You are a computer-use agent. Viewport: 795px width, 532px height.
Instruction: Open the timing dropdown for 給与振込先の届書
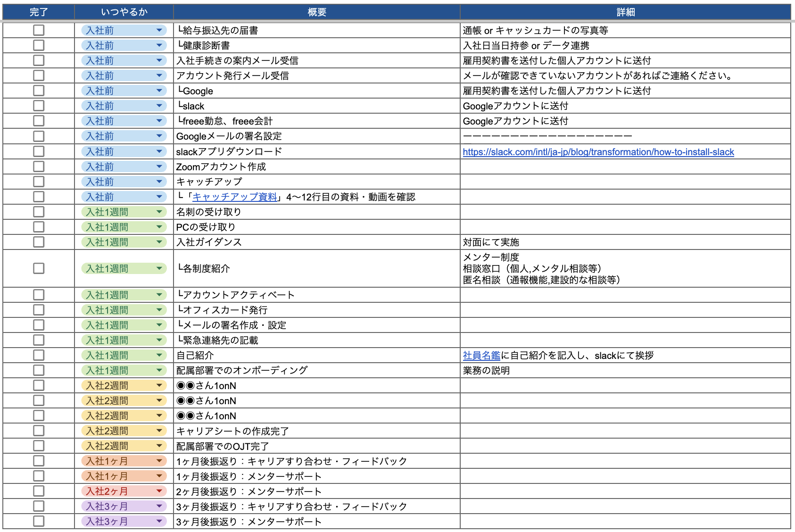159,30
